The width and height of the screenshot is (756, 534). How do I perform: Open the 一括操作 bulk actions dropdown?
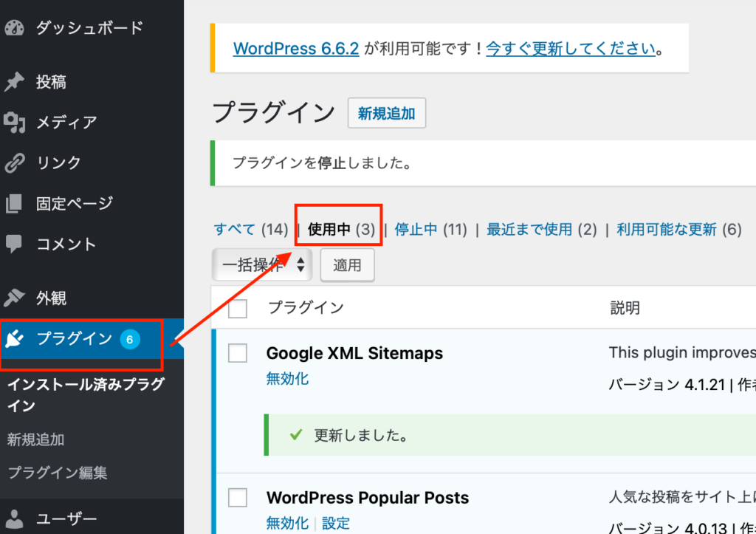click(x=261, y=265)
